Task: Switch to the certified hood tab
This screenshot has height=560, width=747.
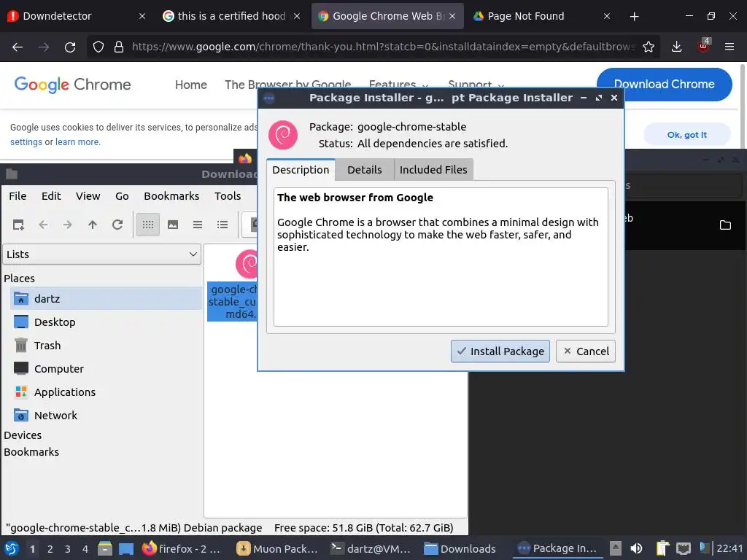Action: [231, 16]
